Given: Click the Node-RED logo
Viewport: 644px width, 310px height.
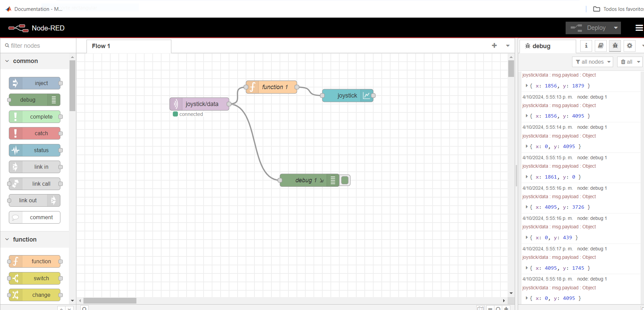Looking at the screenshot, I should (18, 28).
